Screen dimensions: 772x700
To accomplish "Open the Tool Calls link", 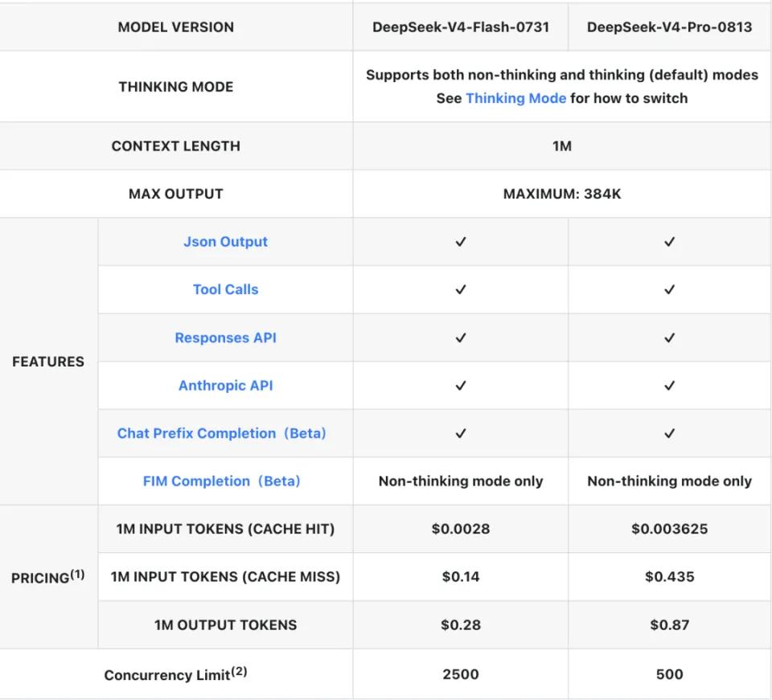I will click(225, 289).
